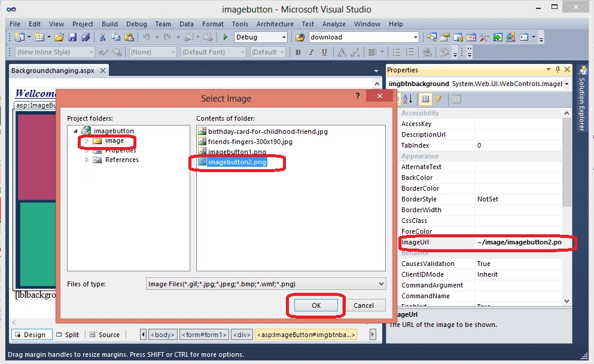The width and height of the screenshot is (594, 364).
Task: Toggle Italic formatting button
Action: pyautogui.click(x=312, y=52)
